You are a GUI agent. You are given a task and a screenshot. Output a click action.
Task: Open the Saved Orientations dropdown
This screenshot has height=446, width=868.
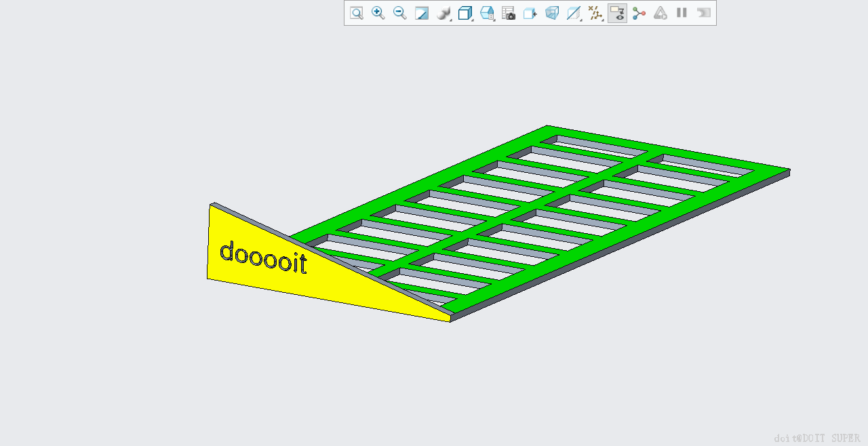click(487, 13)
